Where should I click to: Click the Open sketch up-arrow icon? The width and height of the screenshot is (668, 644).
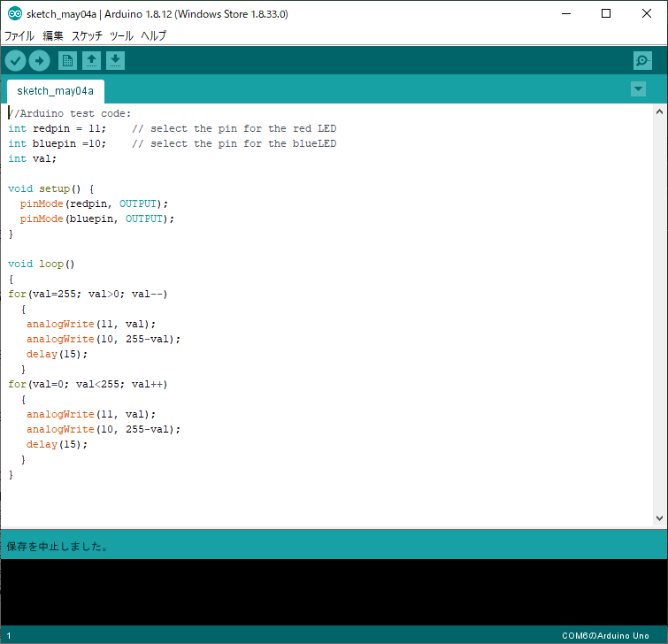91,60
